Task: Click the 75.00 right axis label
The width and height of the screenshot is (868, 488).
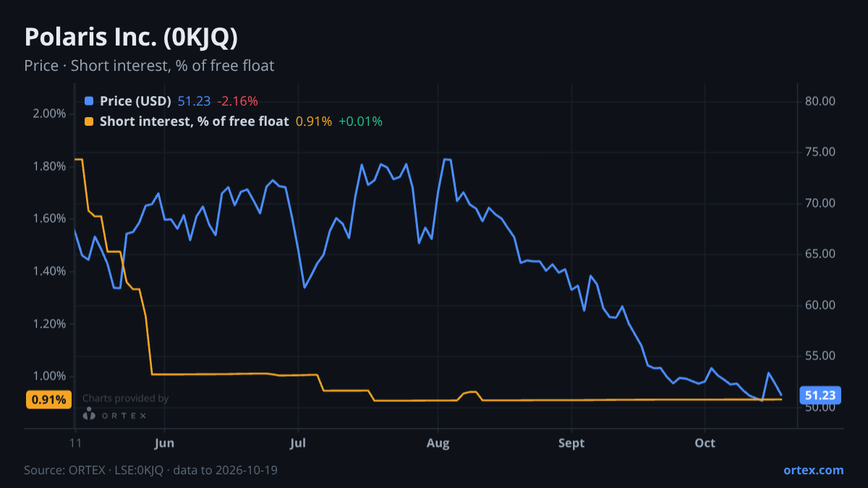Action: pyautogui.click(x=820, y=152)
